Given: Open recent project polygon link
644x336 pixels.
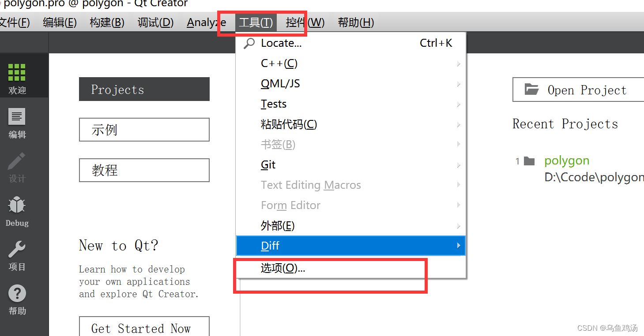Looking at the screenshot, I should [567, 161].
